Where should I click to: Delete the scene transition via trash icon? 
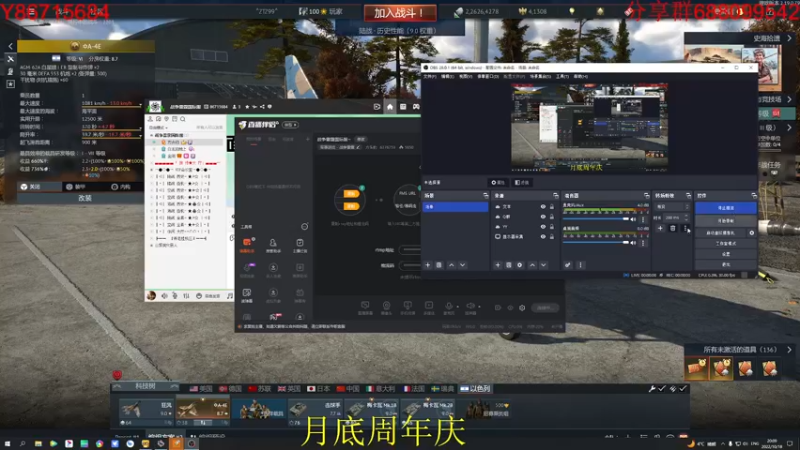coord(672,228)
